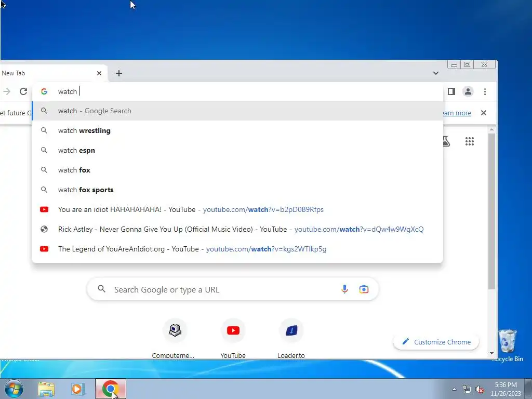Reload the page with the refresh icon
This screenshot has height=399, width=532.
23,91
